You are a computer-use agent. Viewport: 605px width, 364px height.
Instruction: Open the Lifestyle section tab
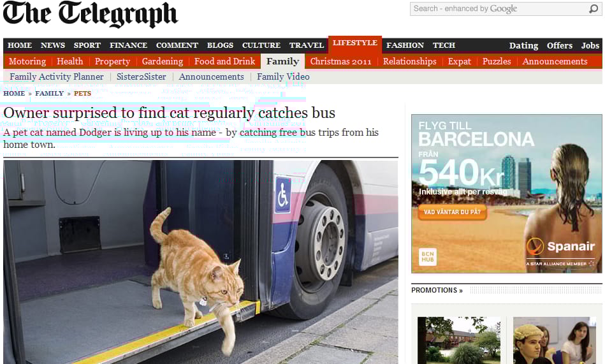[x=355, y=43]
